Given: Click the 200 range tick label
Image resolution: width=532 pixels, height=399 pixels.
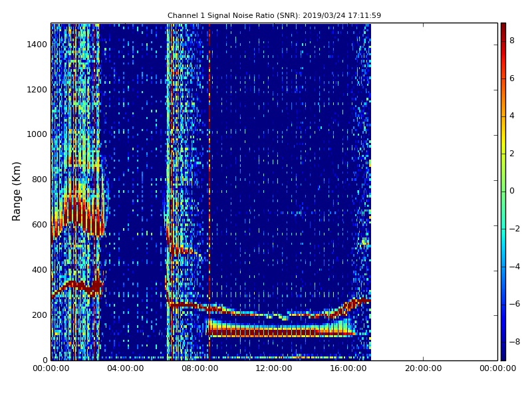Looking at the screenshot, I should (39, 315).
